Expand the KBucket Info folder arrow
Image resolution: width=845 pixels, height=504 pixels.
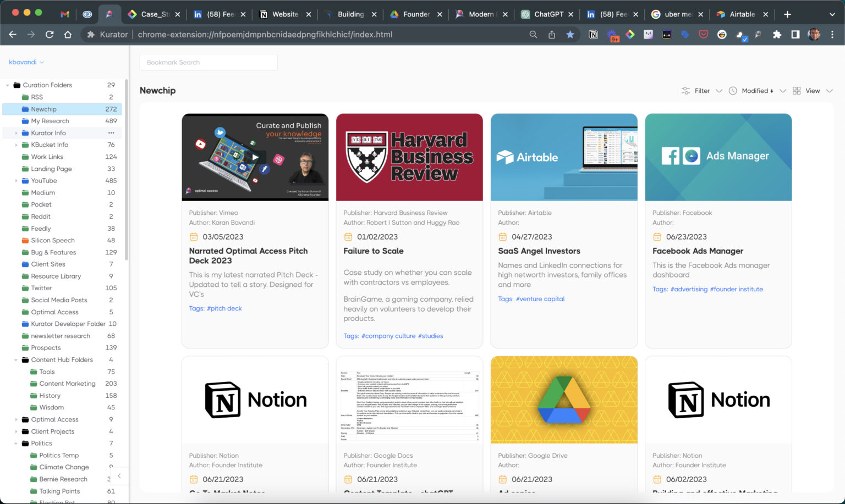pyautogui.click(x=16, y=145)
